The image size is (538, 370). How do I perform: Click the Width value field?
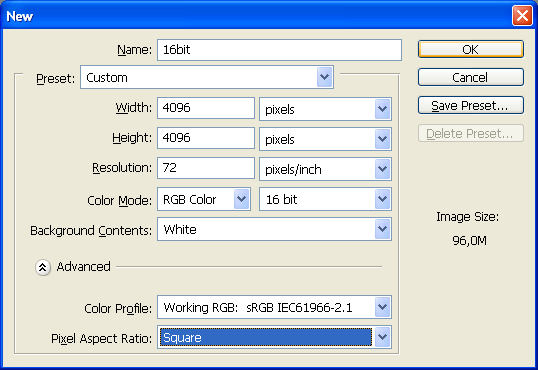click(206, 108)
